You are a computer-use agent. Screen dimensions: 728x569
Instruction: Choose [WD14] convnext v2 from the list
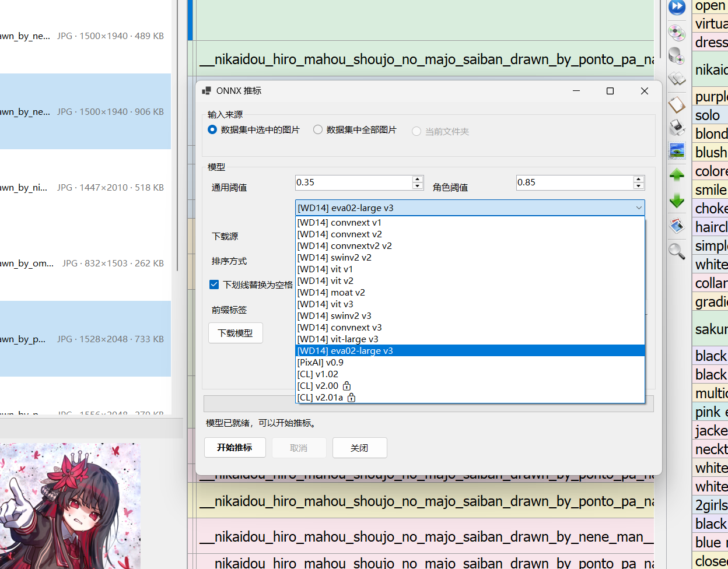point(470,234)
